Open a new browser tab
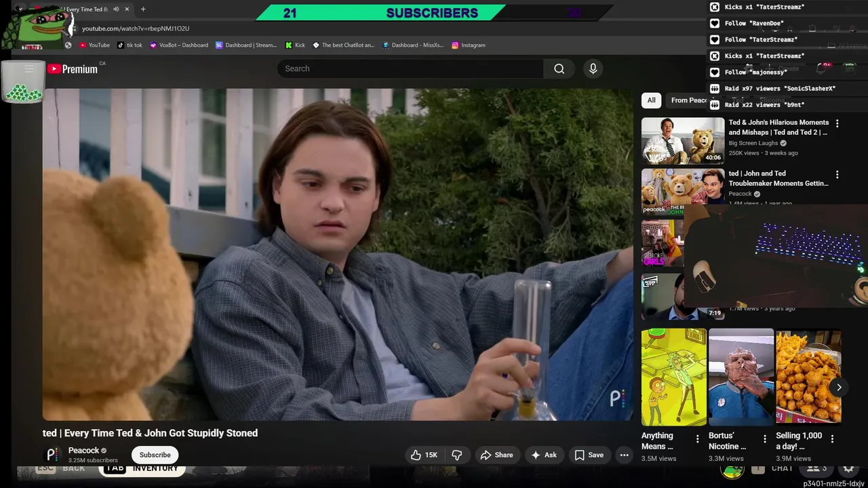868x488 pixels. point(143,9)
